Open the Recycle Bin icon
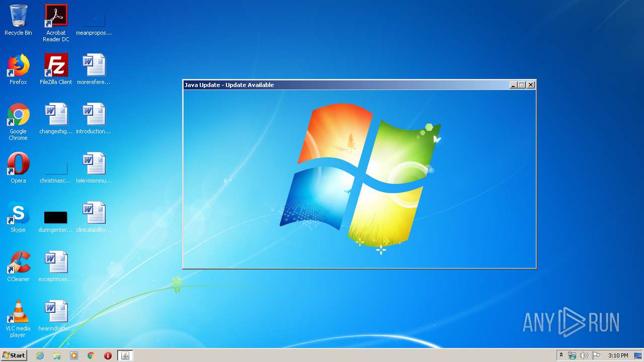644x362 pixels. [18, 20]
